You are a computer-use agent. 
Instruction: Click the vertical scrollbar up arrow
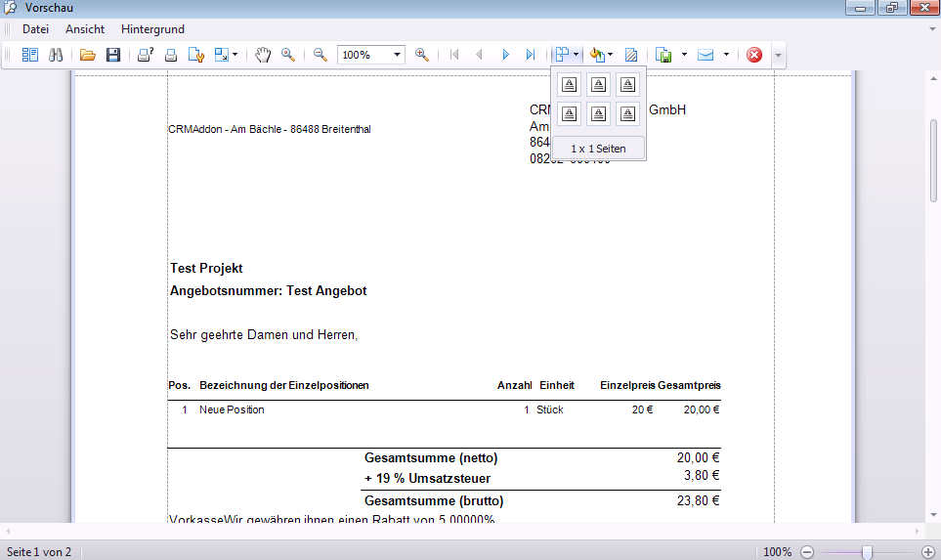933,78
